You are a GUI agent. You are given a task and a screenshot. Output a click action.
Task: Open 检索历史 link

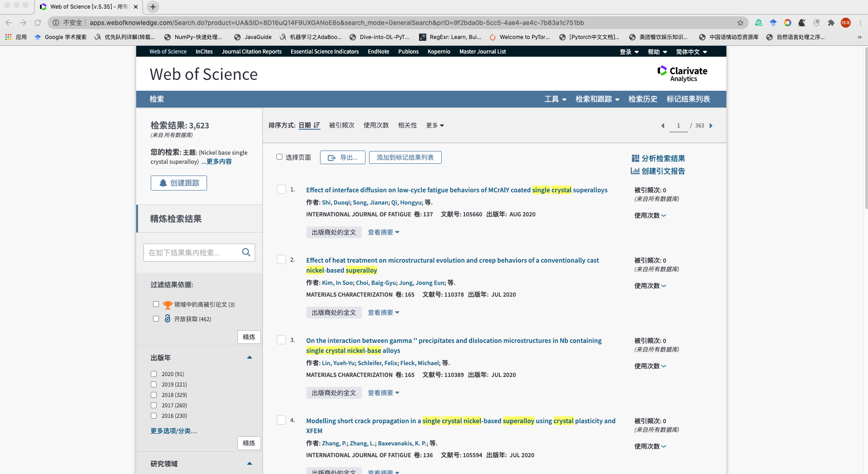click(x=643, y=99)
